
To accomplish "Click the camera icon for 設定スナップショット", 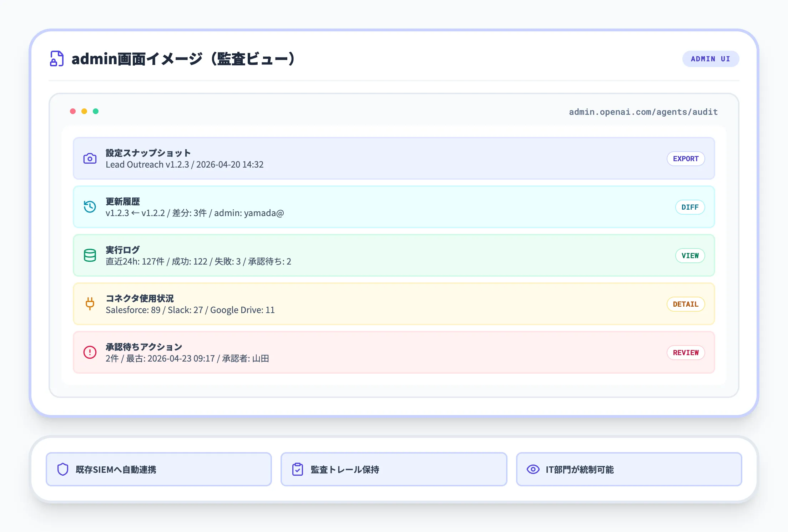I will click(90, 158).
